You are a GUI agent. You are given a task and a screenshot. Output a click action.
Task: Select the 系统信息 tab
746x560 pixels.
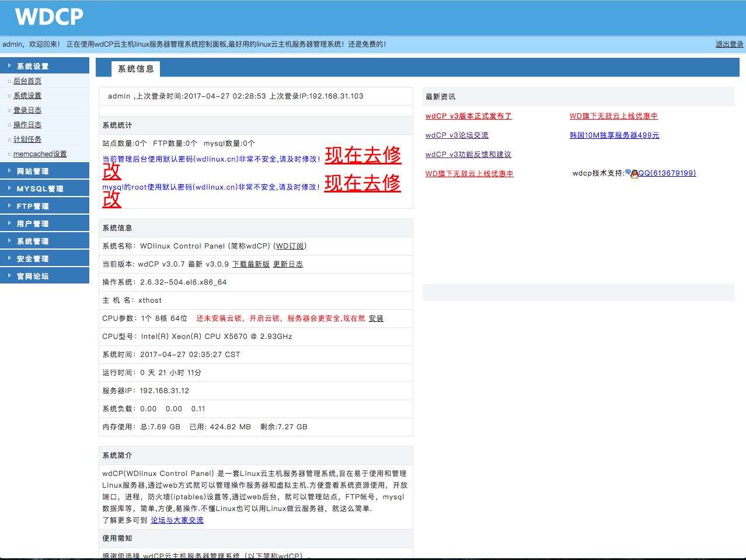135,69
